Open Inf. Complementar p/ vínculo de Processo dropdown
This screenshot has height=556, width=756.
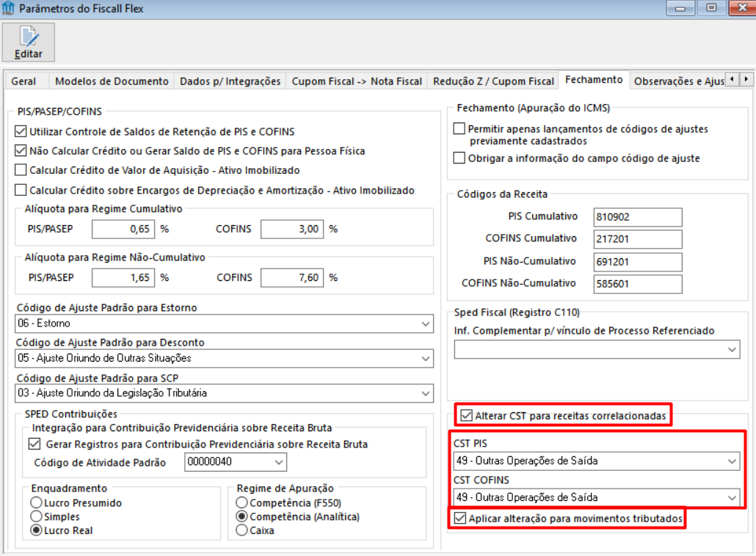point(597,349)
